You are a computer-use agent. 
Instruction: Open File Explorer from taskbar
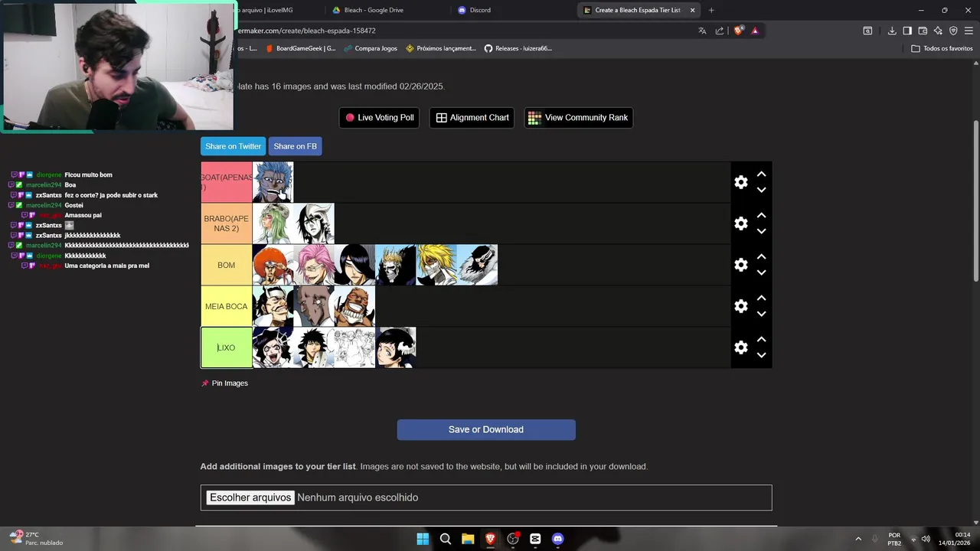point(468,539)
